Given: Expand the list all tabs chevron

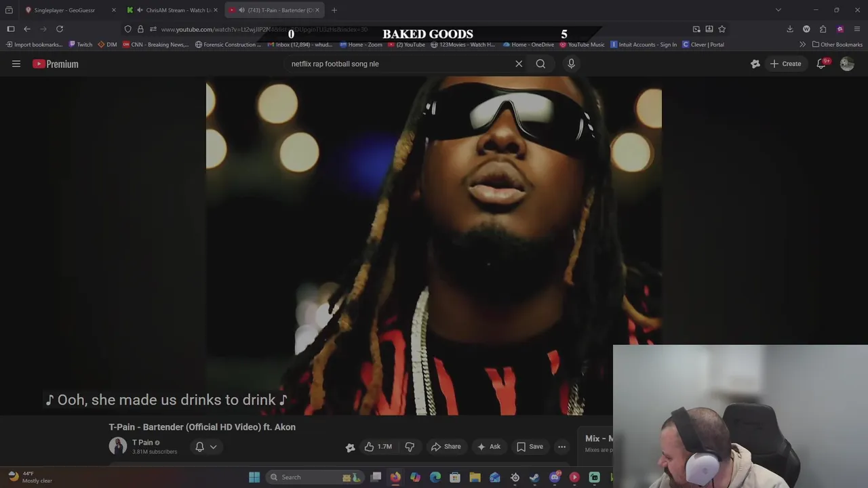Looking at the screenshot, I should pyautogui.click(x=778, y=10).
